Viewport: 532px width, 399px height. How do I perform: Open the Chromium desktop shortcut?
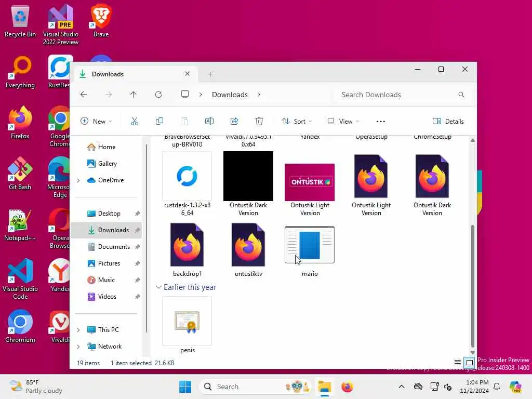click(x=20, y=326)
